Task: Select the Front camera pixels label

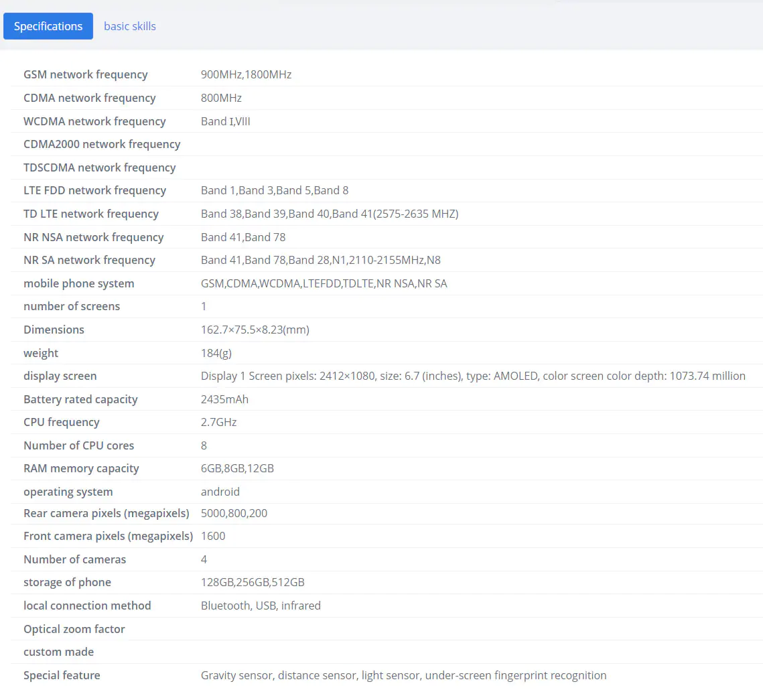Action: click(109, 536)
